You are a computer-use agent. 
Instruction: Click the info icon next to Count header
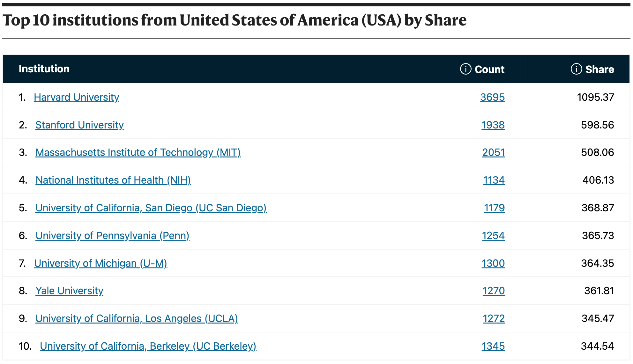point(466,69)
